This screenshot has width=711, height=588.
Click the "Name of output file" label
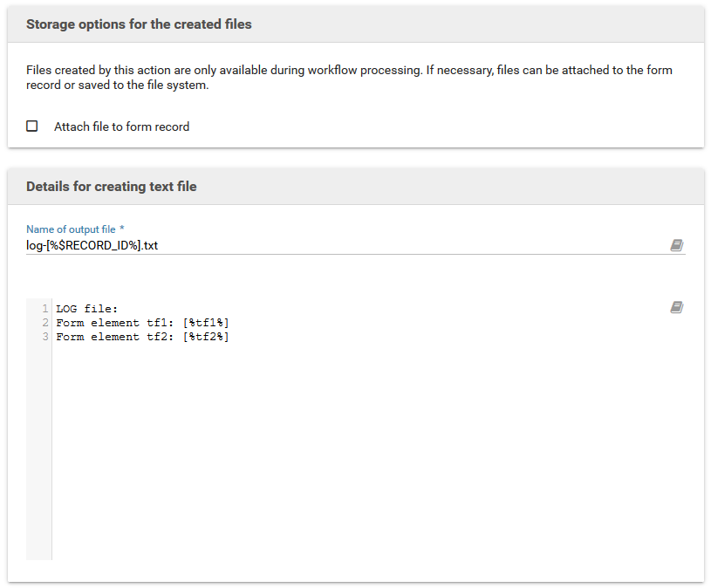pyautogui.click(x=72, y=229)
